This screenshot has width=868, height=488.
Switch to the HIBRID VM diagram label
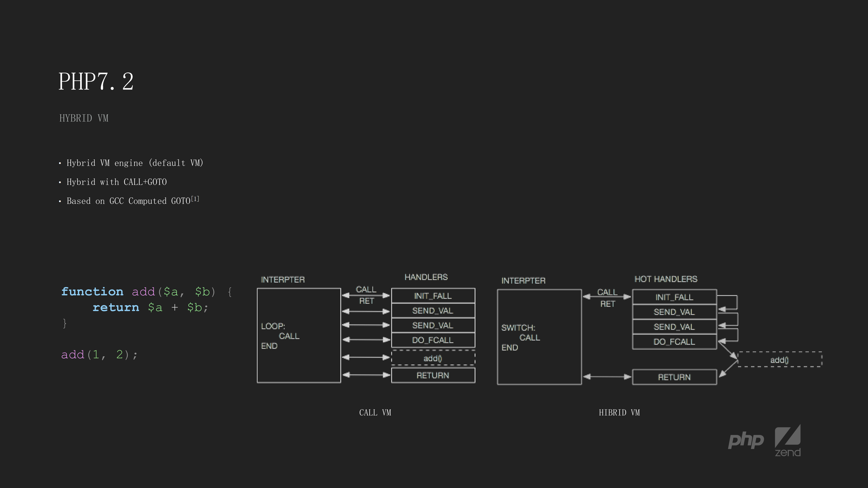tap(620, 412)
